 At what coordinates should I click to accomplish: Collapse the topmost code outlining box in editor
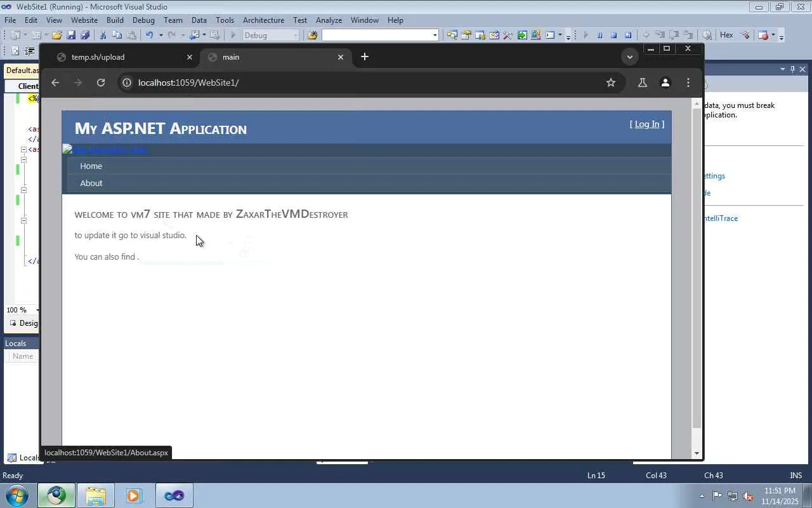23,150
